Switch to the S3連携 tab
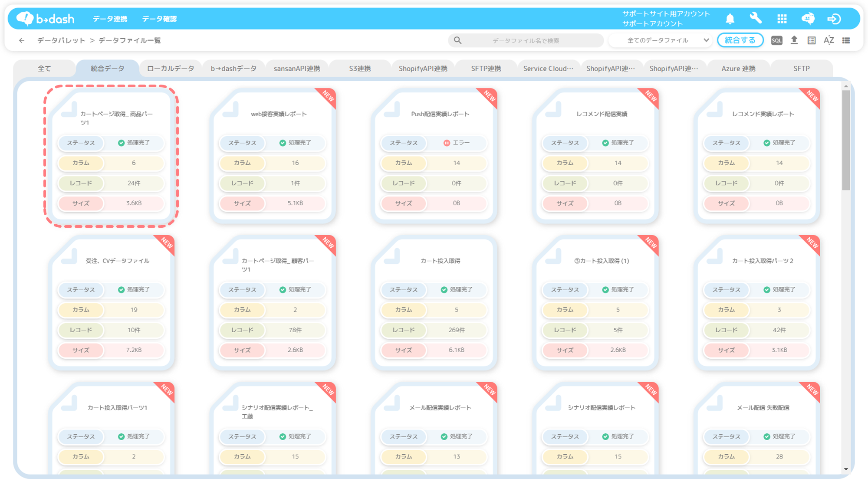868x488 pixels. click(x=360, y=69)
